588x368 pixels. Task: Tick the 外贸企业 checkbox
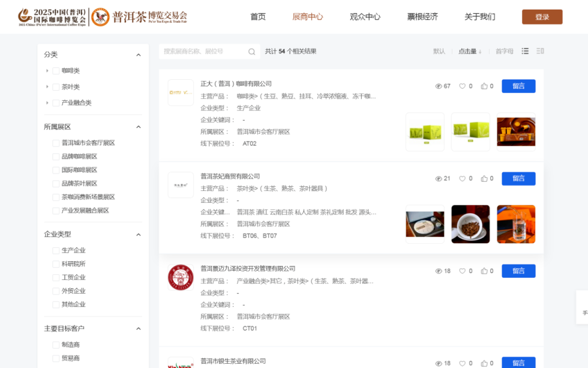[56, 291]
